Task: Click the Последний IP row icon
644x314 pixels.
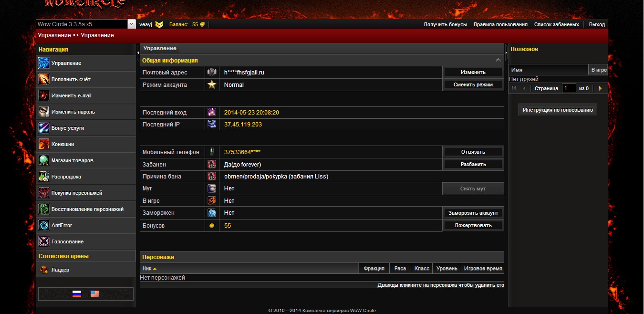Action: pyautogui.click(x=212, y=124)
